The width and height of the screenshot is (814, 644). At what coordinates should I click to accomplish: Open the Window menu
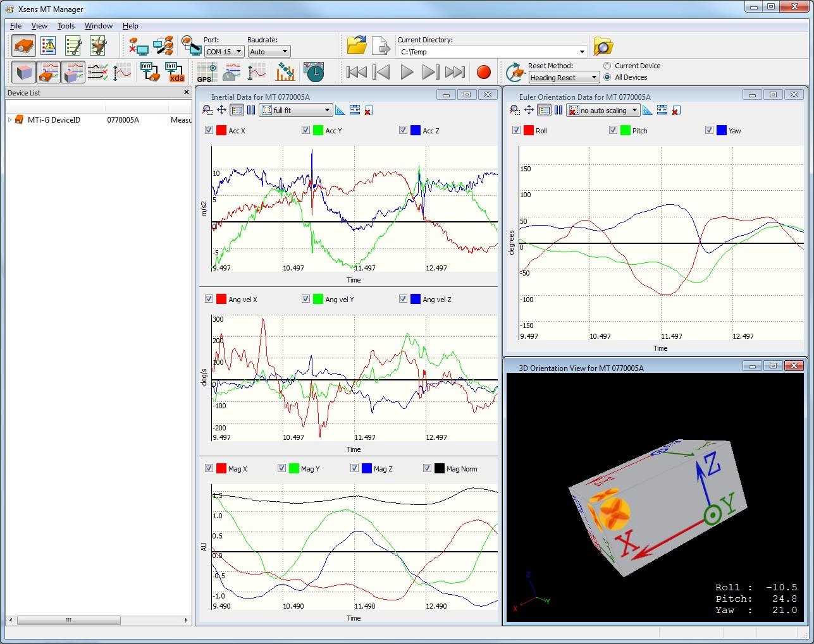99,26
